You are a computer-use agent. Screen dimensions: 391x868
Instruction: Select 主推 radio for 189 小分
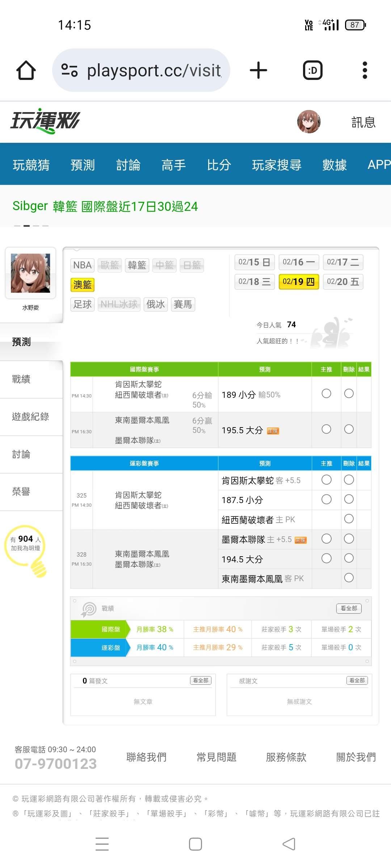326,393
